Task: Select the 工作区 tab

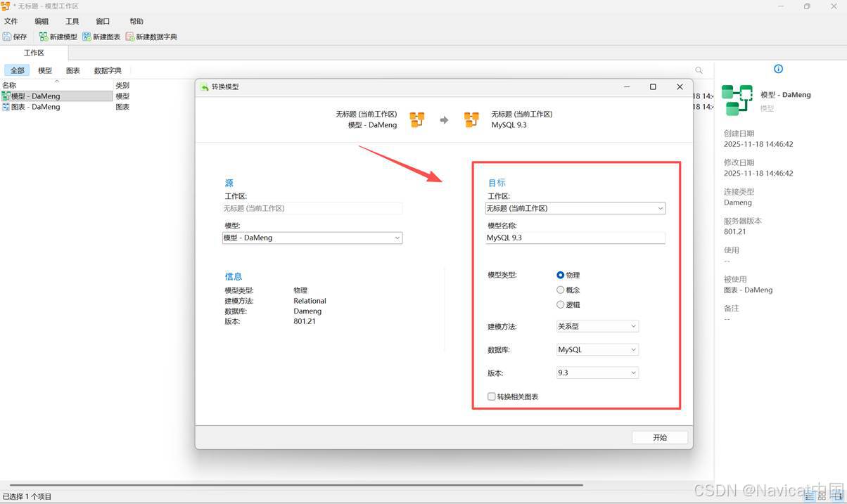Action: point(34,53)
